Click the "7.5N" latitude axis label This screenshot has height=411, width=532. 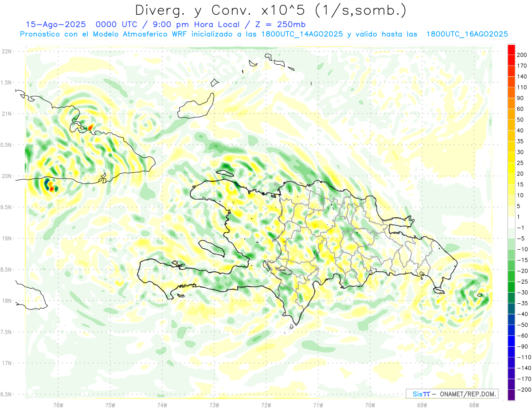coord(6,332)
